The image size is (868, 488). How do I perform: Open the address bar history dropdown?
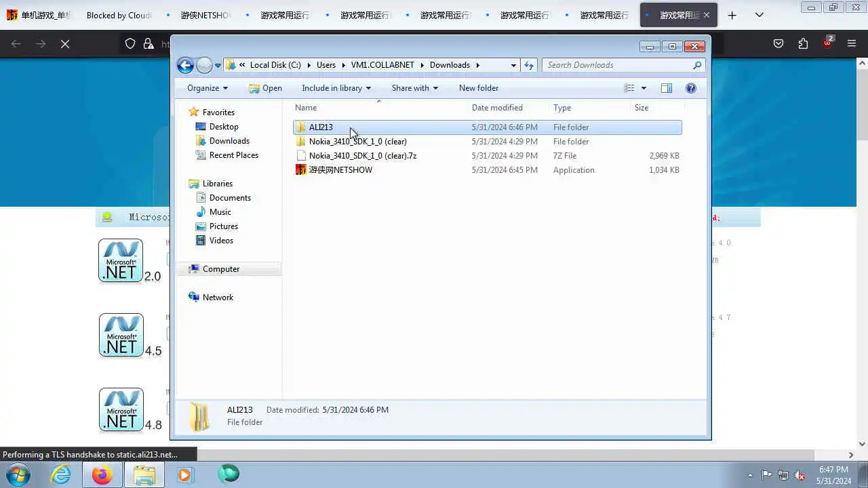click(x=513, y=65)
